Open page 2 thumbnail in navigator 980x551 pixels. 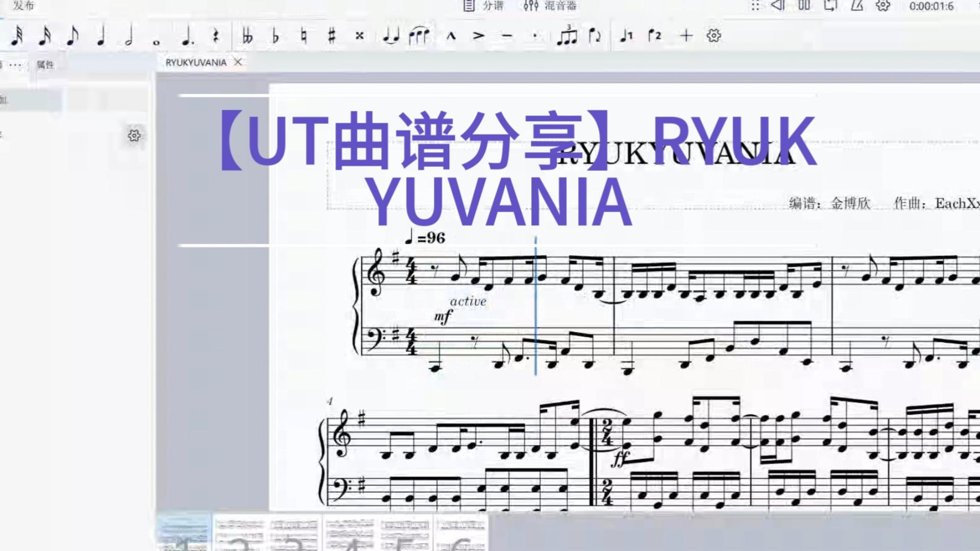[239, 533]
